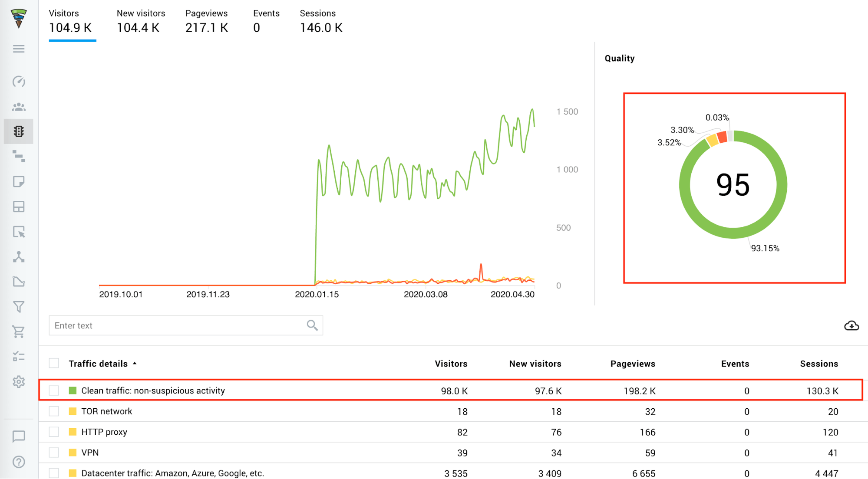Toggle the select-all checkbox in table header
The width and height of the screenshot is (868, 479).
tap(54, 363)
